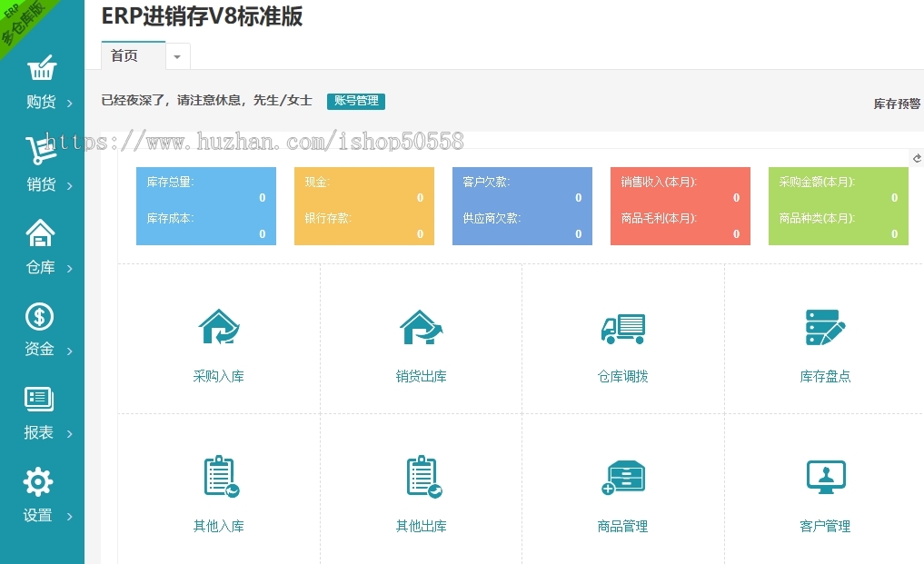Click the 其他出库 clipboard icon
Viewport: 924px width, 564px height.
tap(423, 476)
